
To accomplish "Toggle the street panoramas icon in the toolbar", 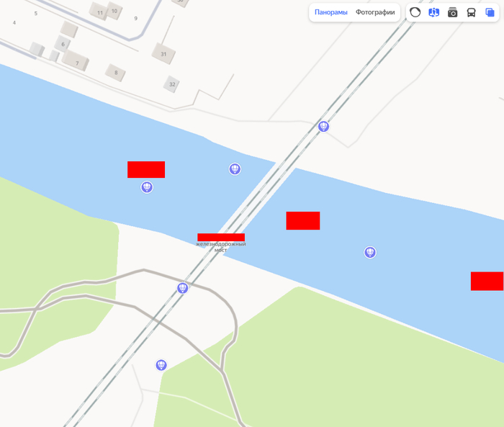I will coord(434,12).
